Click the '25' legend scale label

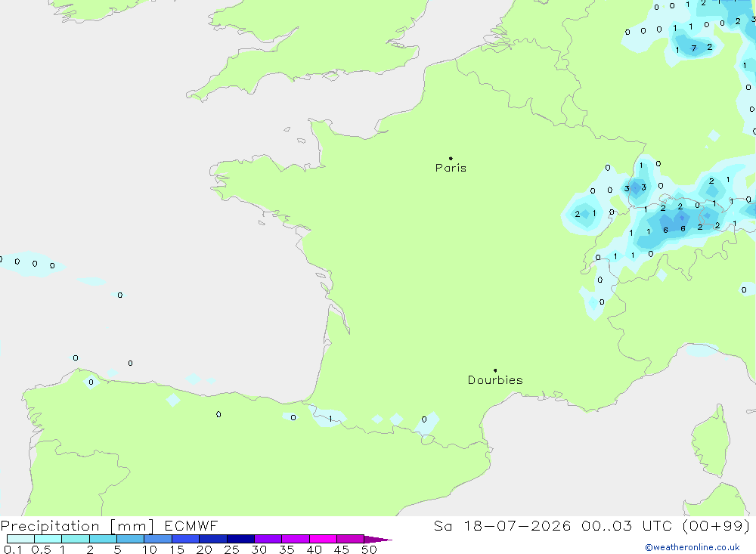pos(231,549)
